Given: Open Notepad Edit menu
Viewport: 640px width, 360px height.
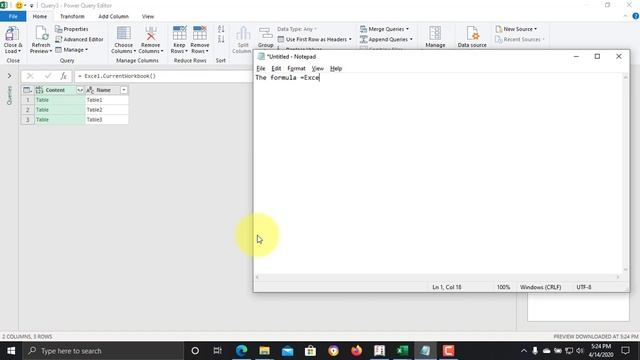Looking at the screenshot, I should 276,68.
